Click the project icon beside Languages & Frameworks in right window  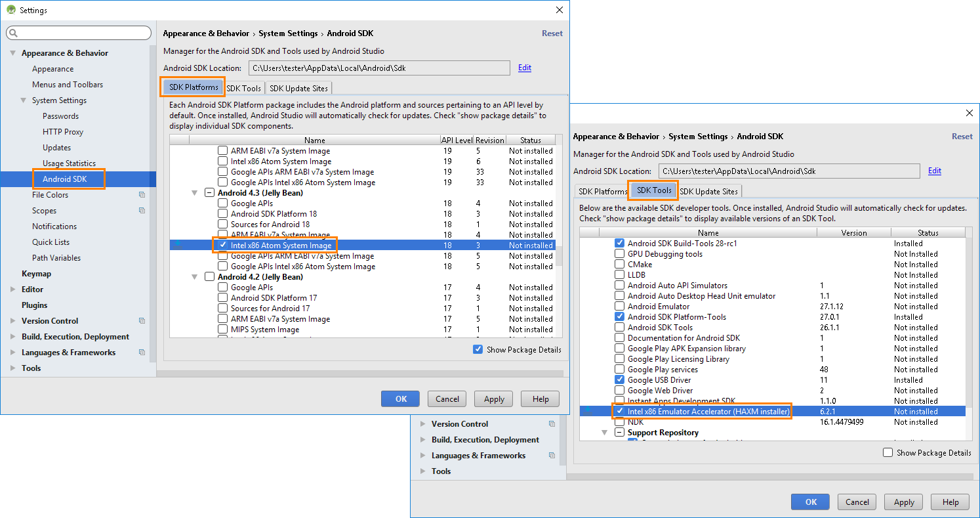pyautogui.click(x=552, y=456)
